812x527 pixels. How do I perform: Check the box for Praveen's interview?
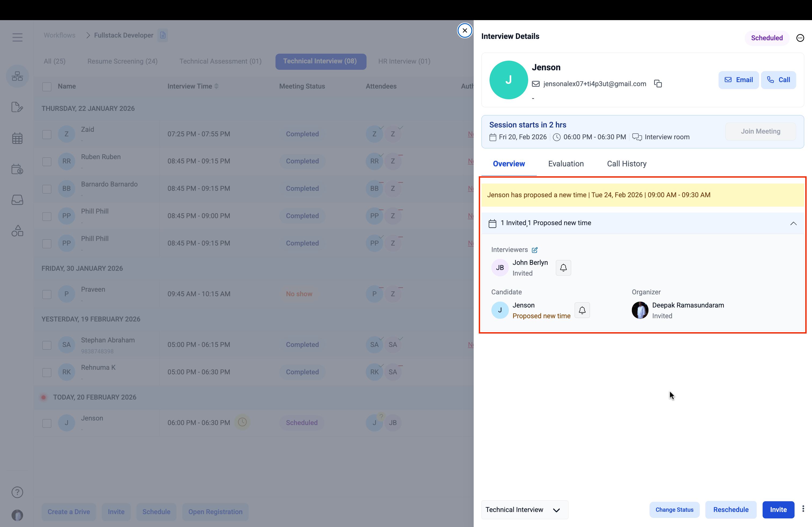pos(47,294)
